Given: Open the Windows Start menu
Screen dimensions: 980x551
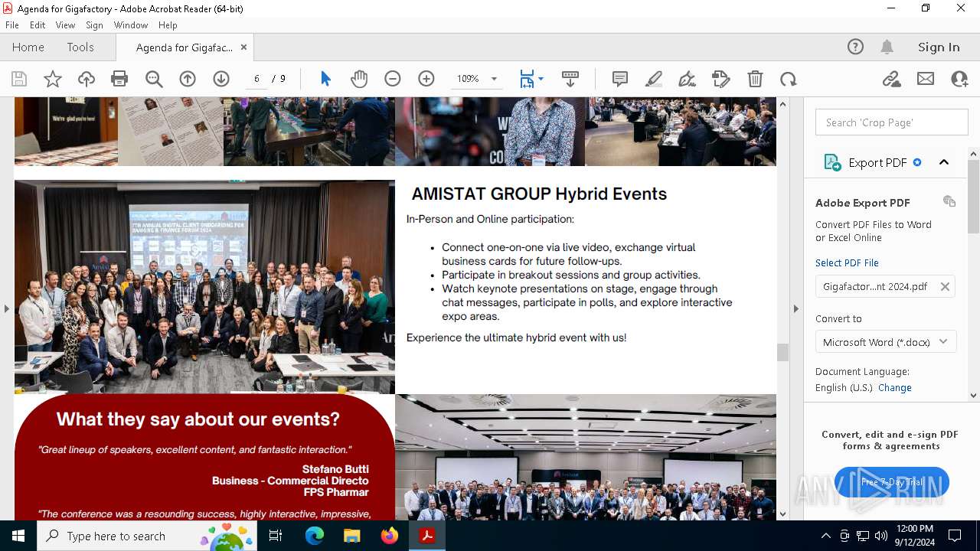Looking at the screenshot, I should pyautogui.click(x=18, y=536).
